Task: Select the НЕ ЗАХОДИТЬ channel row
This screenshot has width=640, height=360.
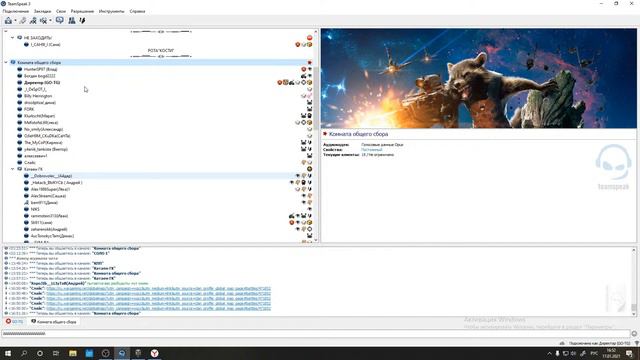Action: tap(161, 38)
